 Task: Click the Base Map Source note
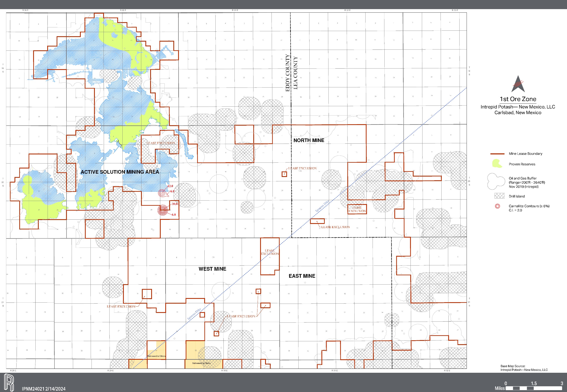(x=524, y=368)
